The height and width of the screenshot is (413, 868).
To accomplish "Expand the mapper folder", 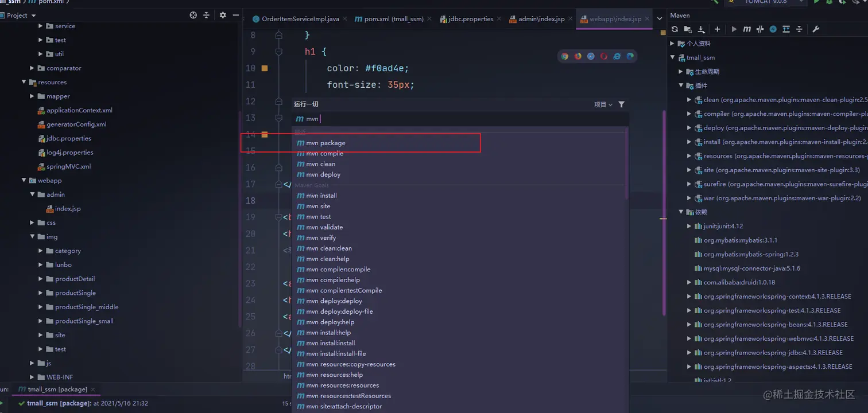I will pos(33,96).
